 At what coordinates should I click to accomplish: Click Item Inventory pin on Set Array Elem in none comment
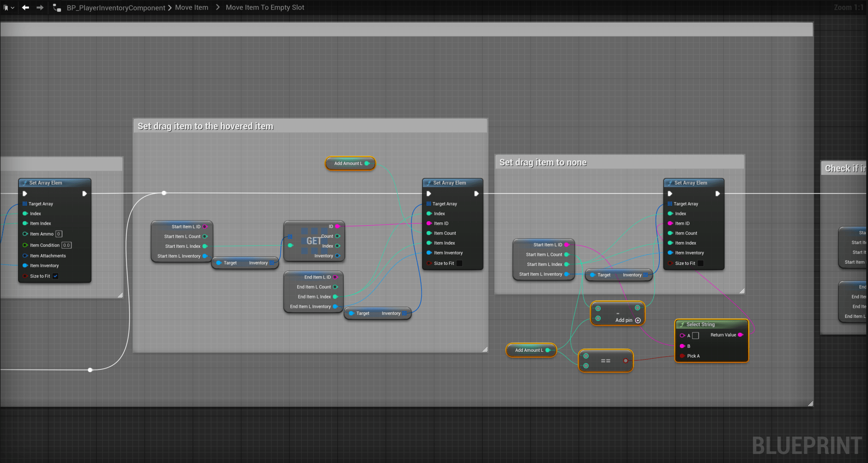[670, 253]
